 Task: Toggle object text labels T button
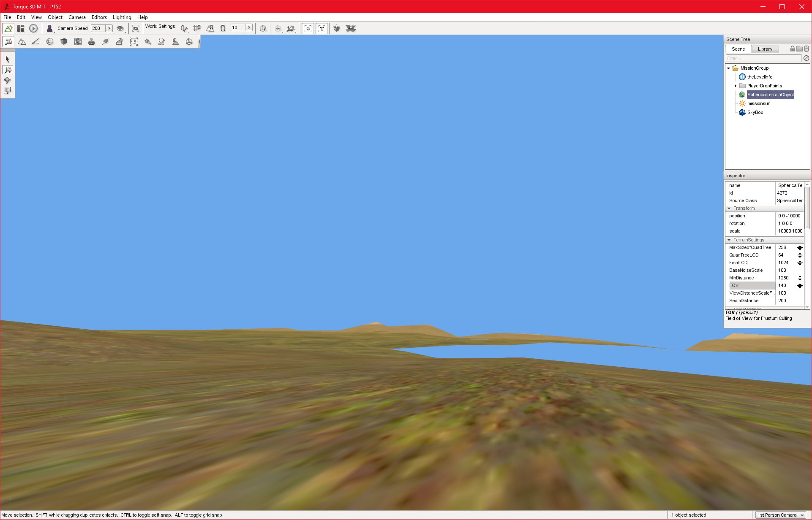(322, 28)
